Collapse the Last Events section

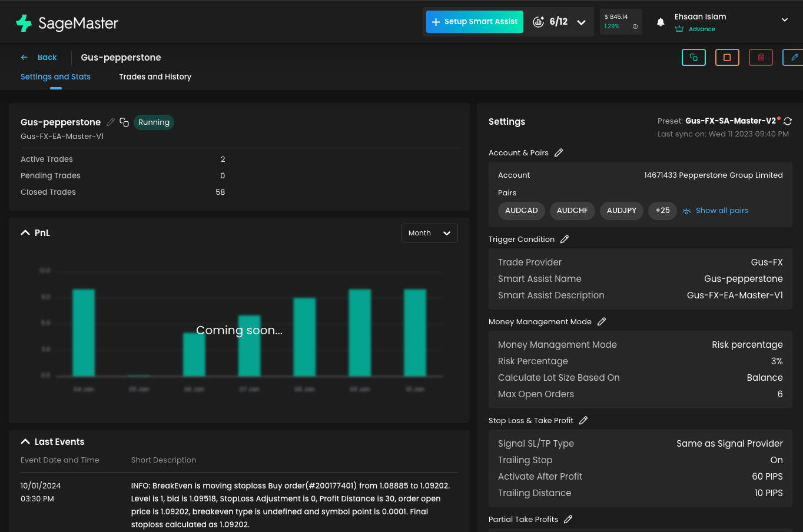tap(25, 442)
